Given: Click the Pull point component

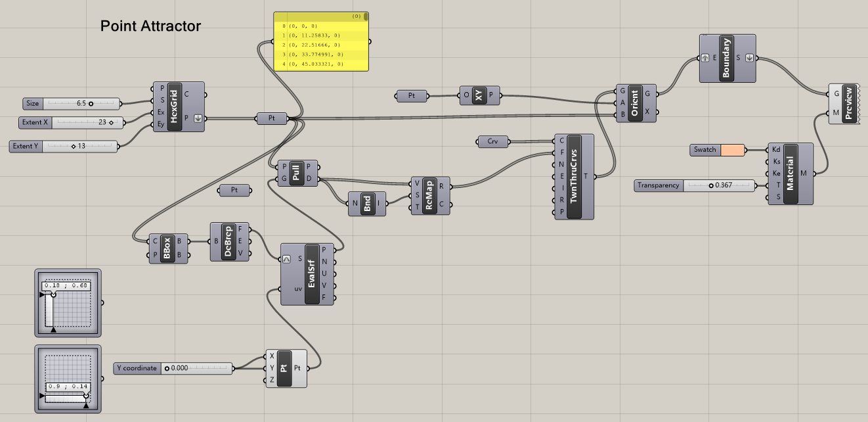Looking at the screenshot, I should point(295,173).
